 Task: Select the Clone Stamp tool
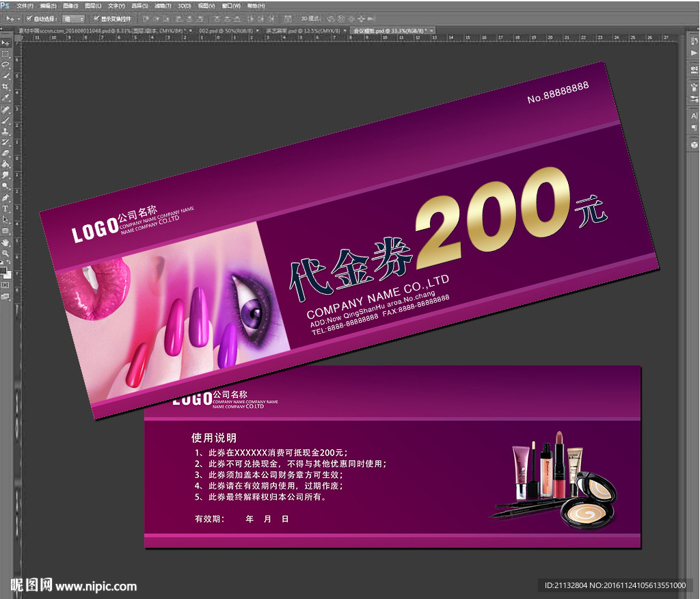click(5, 131)
